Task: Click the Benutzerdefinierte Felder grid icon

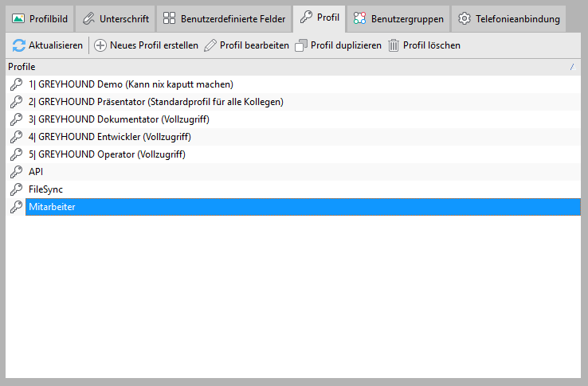Action: coord(169,18)
